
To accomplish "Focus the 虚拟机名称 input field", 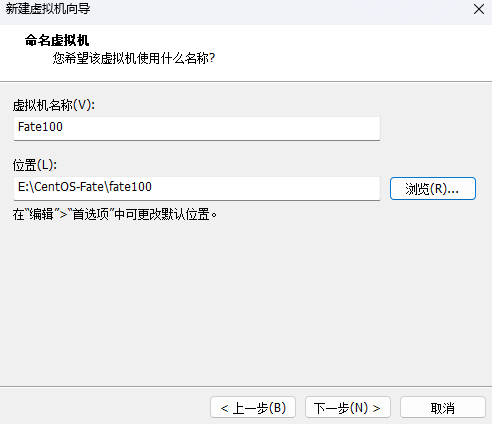I will point(197,128).
